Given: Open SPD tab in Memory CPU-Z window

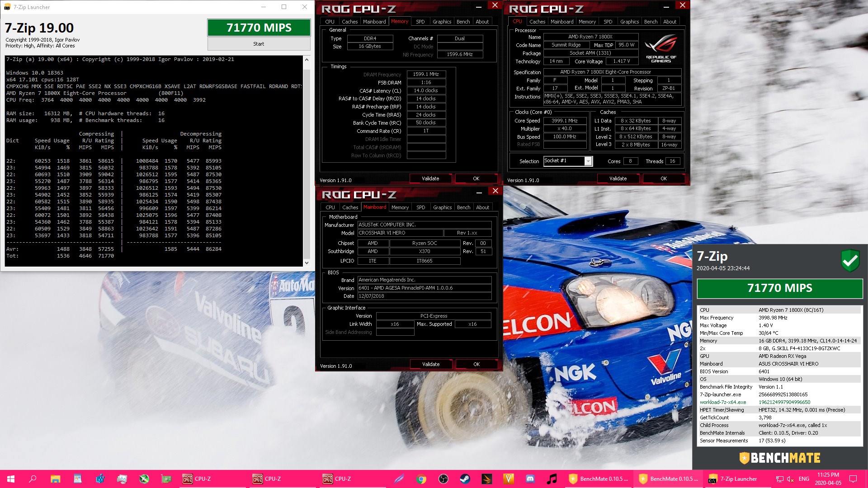Looking at the screenshot, I should (420, 22).
